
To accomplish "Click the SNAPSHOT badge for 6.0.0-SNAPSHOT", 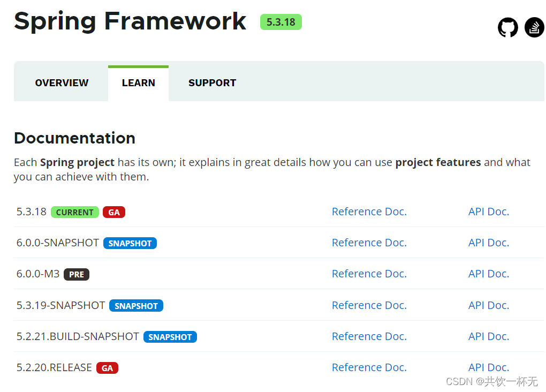I will [x=130, y=243].
